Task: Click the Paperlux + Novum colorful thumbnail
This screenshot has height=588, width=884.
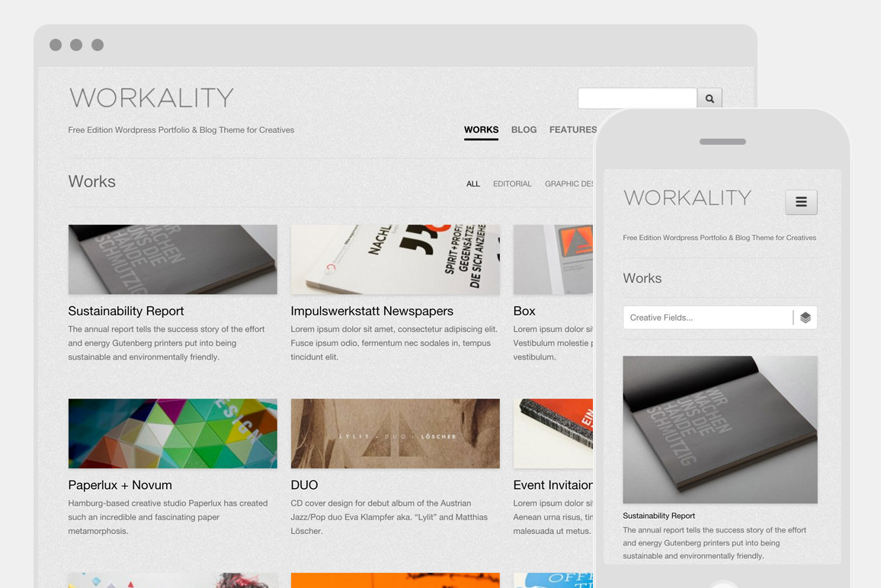Action: coord(172,433)
